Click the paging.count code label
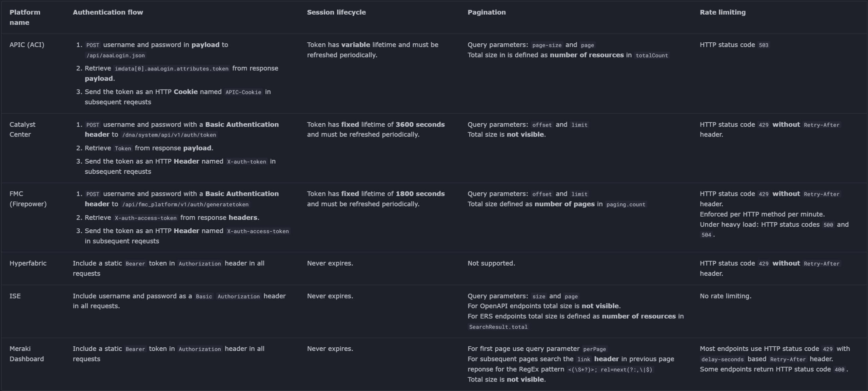This screenshot has height=391, width=868. coord(626,204)
